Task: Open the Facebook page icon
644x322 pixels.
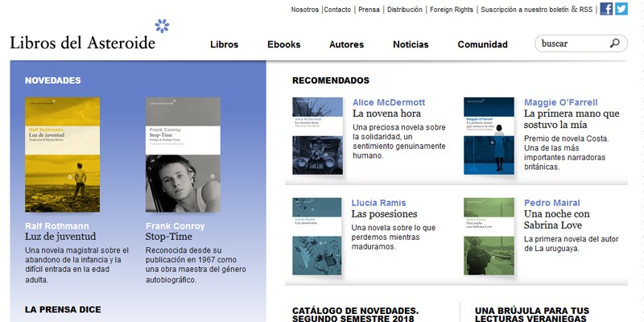Action: [x=606, y=10]
